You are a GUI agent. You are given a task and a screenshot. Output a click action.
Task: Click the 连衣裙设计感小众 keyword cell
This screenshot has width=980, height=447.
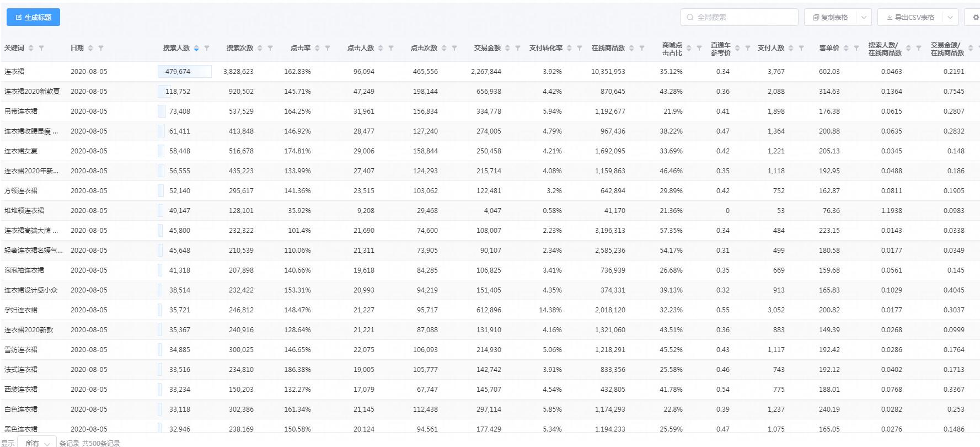pyautogui.click(x=31, y=290)
